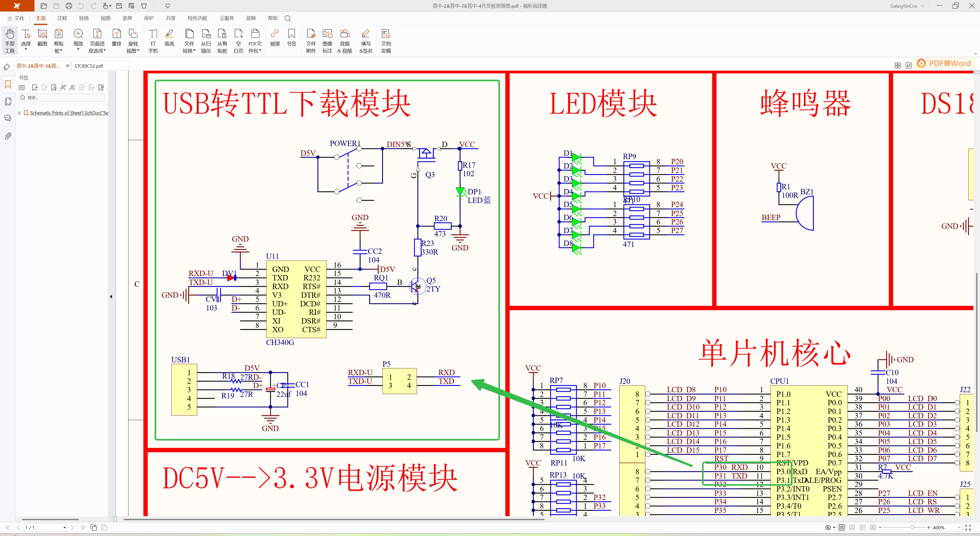The height and width of the screenshot is (536, 980).
Task: Switch to the 视图 (View) tab
Action: (105, 18)
